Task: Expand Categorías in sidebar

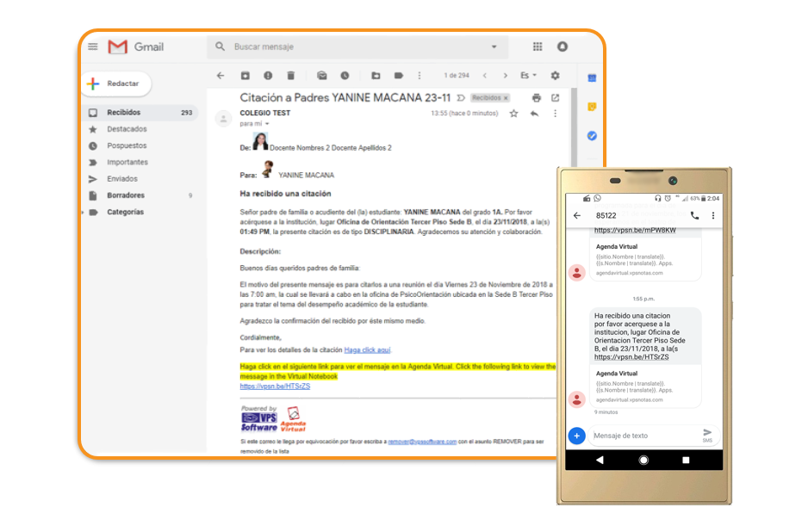Action: pyautogui.click(x=83, y=212)
